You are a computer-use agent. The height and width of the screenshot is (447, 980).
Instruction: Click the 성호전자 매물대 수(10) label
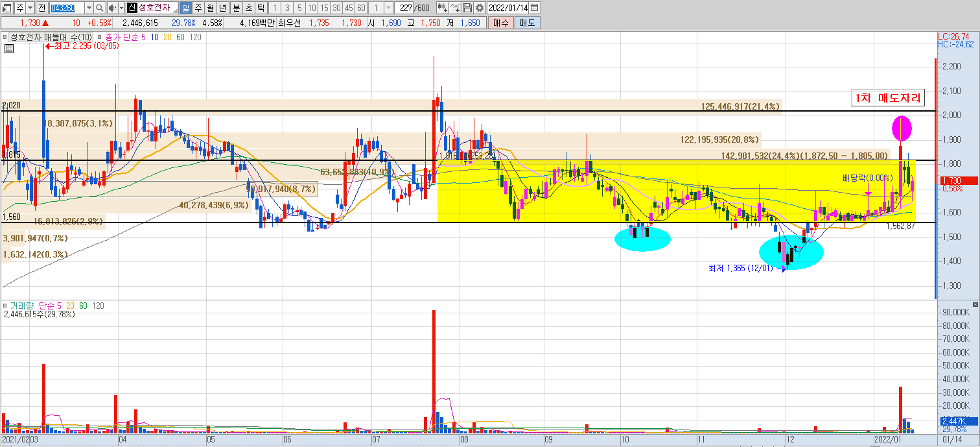(51, 37)
